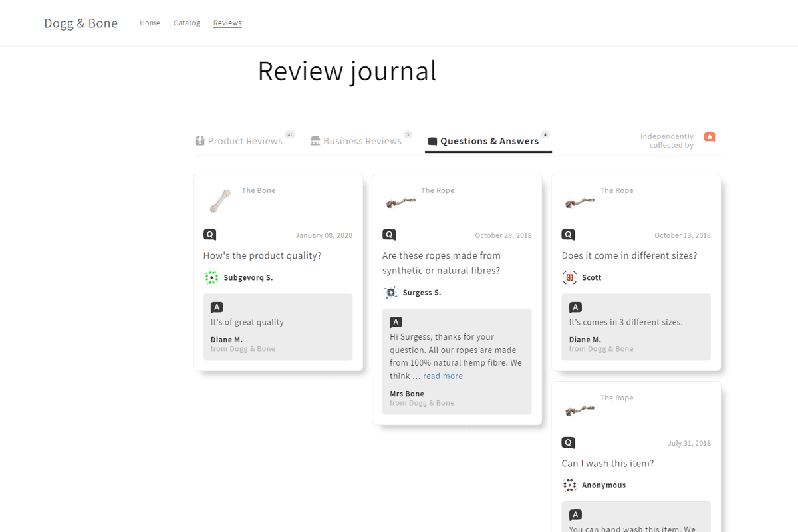The height and width of the screenshot is (532, 798).
Task: Open the Catalog page
Action: coord(187,23)
